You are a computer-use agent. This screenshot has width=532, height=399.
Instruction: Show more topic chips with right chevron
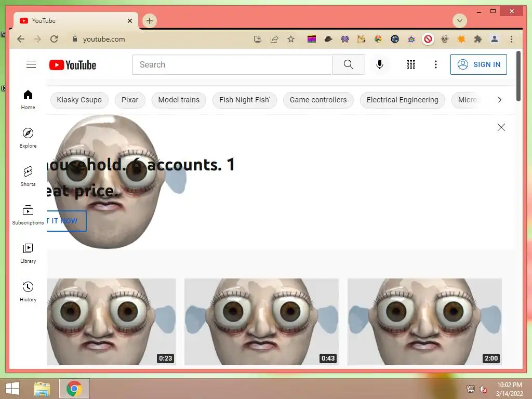click(499, 100)
